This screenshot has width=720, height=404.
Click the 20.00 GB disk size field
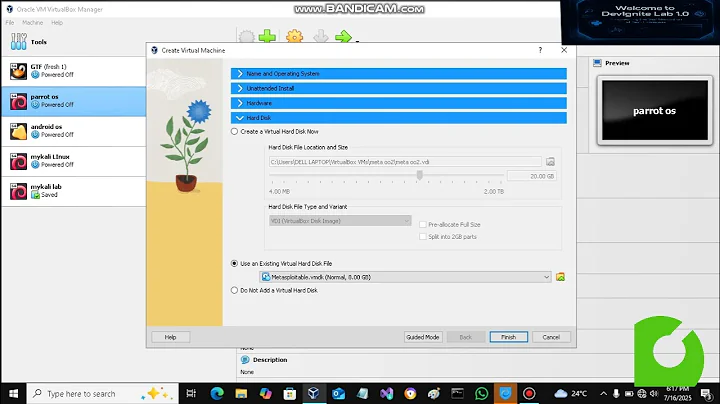(x=531, y=176)
